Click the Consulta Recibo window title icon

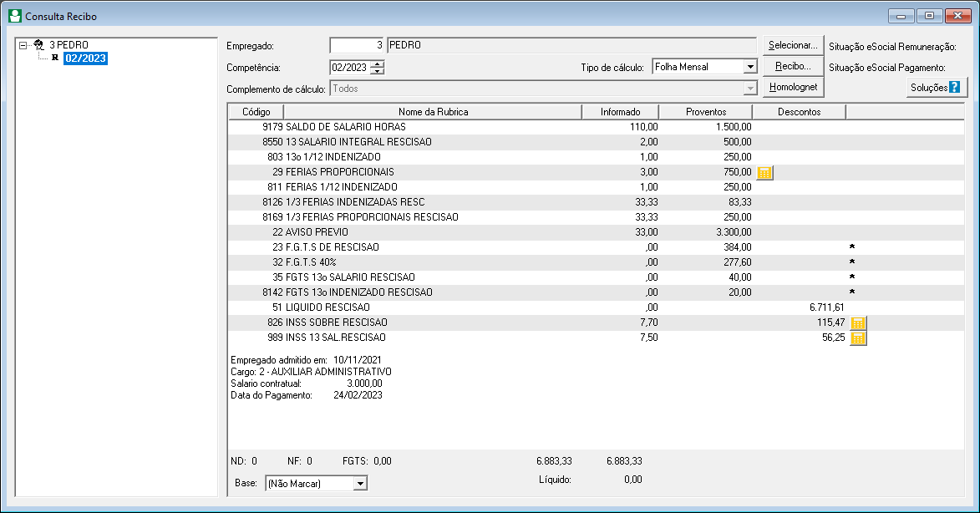pos(15,16)
